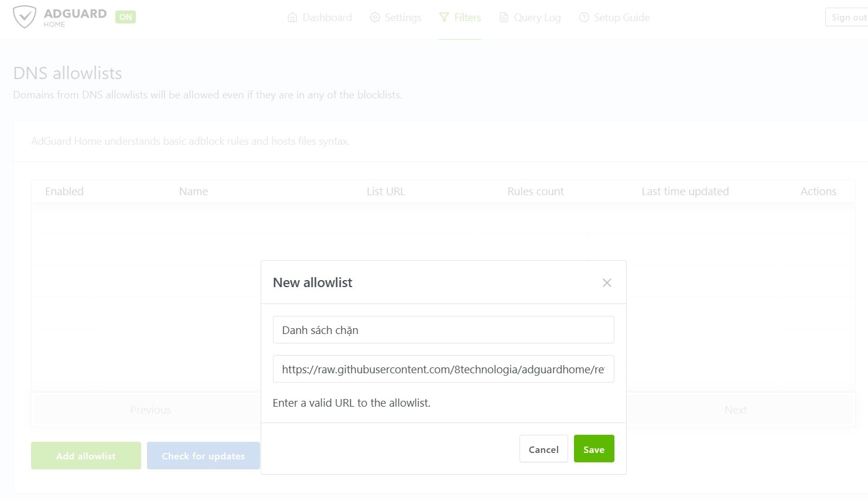Click the Next page button
Screen dimensions: 868x501
pos(736,410)
